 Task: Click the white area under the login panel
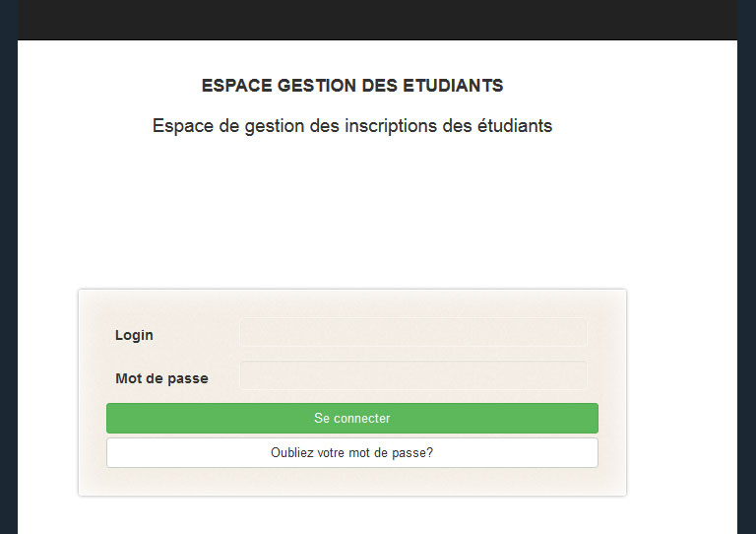(x=351, y=515)
